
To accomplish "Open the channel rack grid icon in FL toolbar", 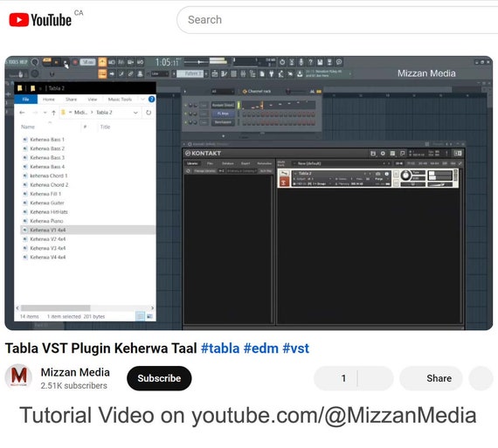I will point(234,74).
